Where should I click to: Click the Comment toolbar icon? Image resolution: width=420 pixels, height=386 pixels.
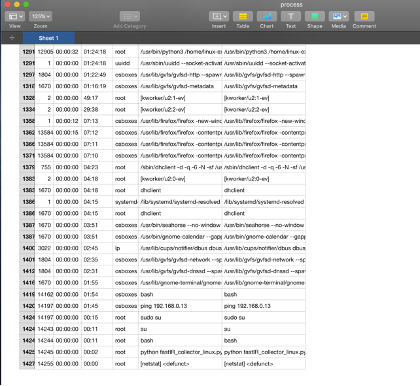(364, 16)
